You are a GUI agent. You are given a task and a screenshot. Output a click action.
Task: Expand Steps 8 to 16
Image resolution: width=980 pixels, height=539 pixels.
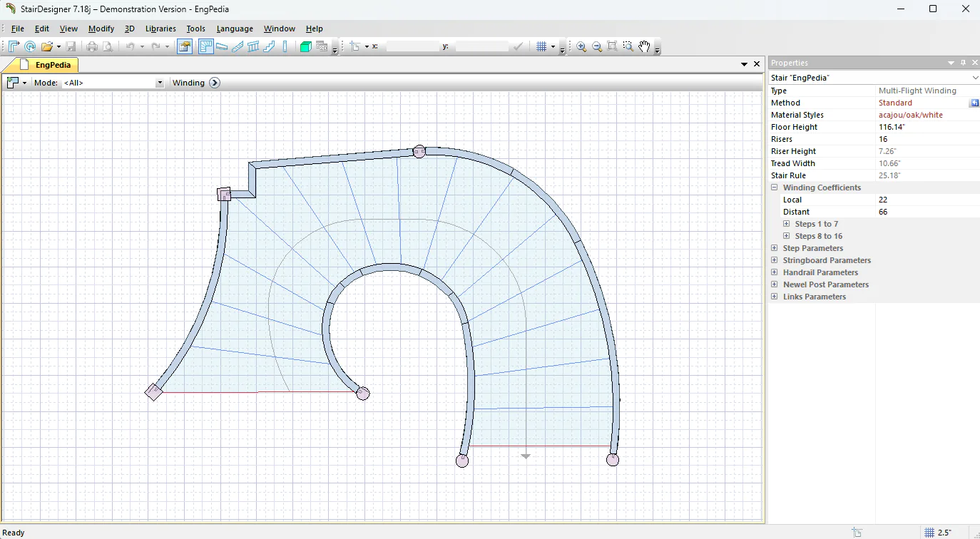click(787, 236)
